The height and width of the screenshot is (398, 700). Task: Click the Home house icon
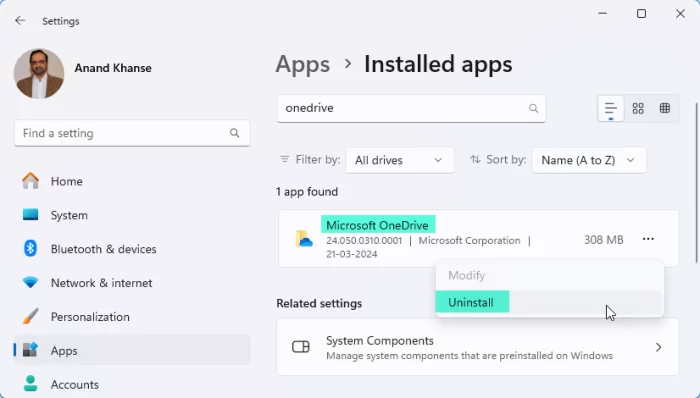[30, 181]
